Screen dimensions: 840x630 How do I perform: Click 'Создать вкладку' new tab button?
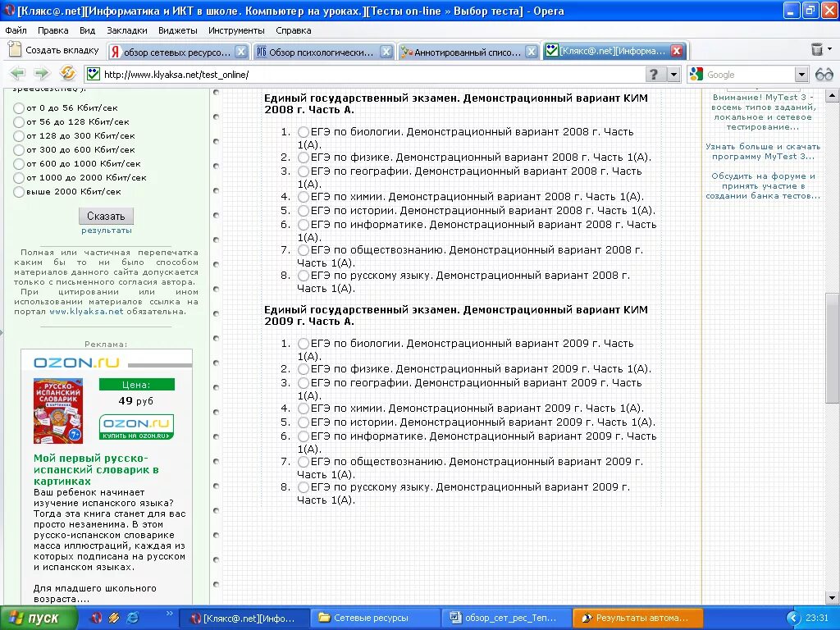tap(54, 50)
